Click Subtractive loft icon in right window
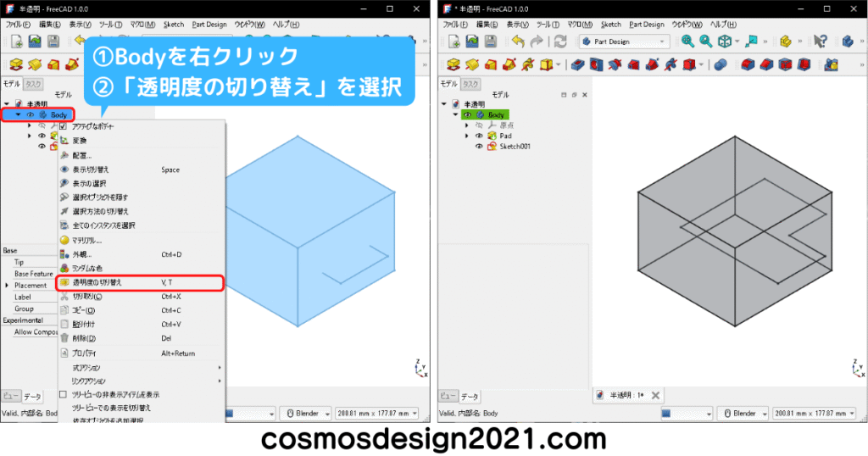Screen dimensions: 868x456 [633, 65]
